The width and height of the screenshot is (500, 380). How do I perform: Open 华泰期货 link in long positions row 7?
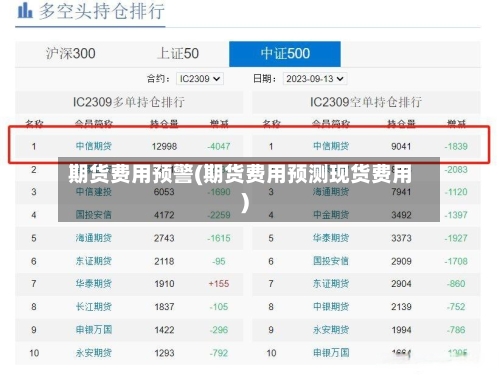[x=94, y=284]
